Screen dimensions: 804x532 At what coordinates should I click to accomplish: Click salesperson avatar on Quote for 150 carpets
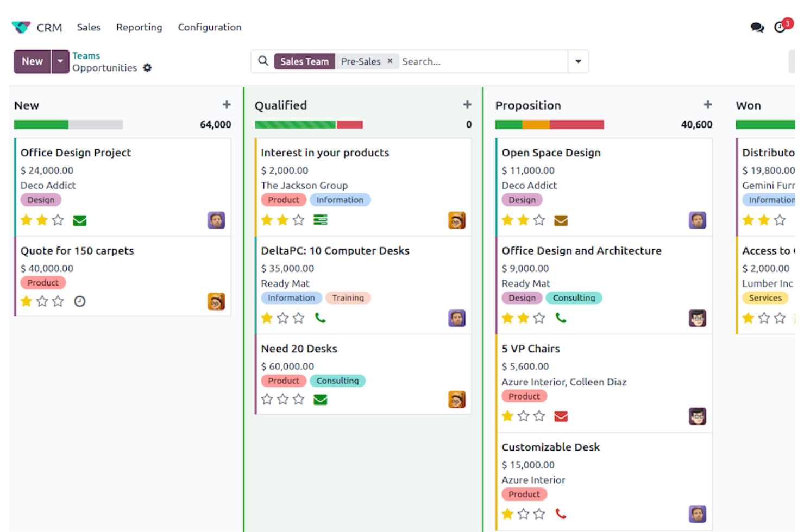(x=216, y=301)
